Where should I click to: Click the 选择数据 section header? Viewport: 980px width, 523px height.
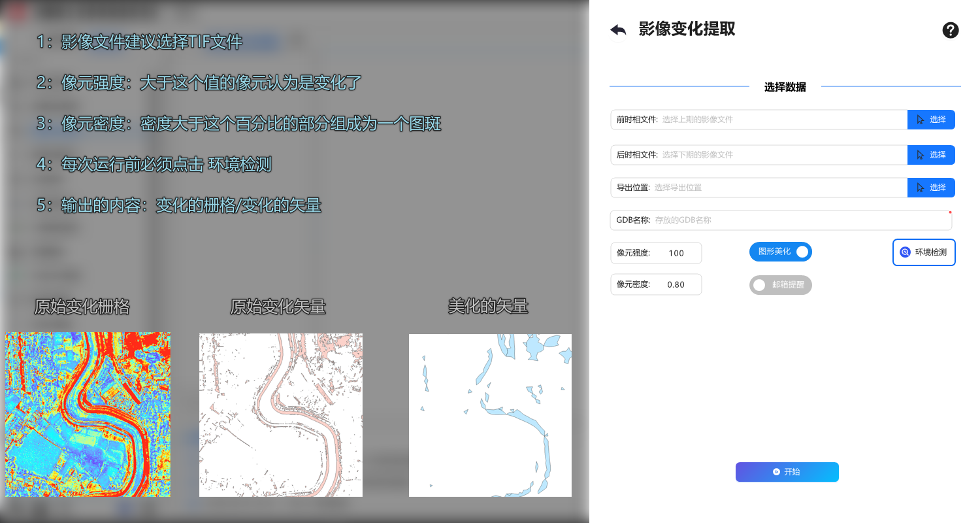pyautogui.click(x=785, y=87)
